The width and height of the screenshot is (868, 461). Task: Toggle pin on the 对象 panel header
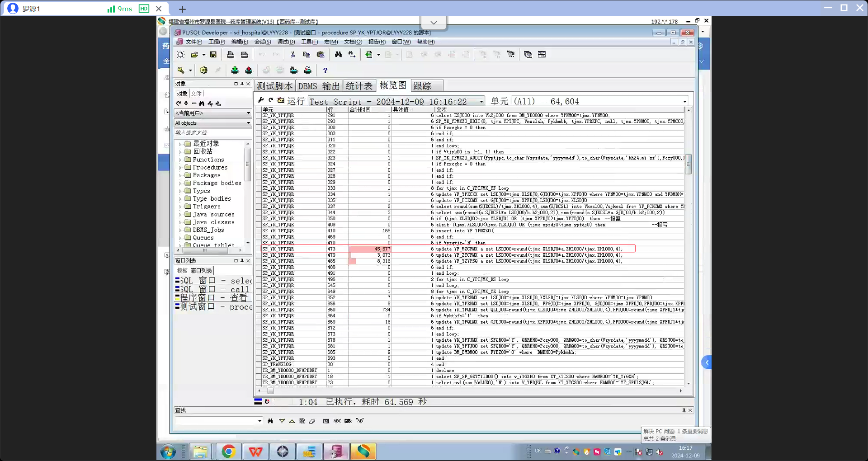pyautogui.click(x=242, y=84)
